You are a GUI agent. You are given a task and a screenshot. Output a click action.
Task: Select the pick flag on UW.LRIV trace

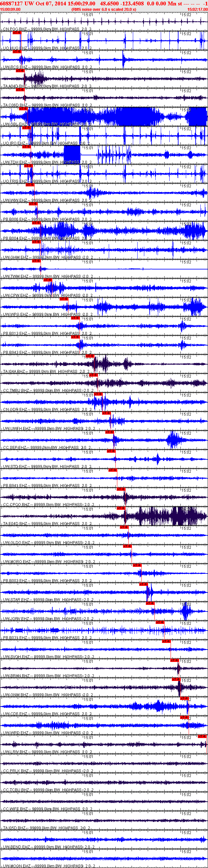pos(202,736)
